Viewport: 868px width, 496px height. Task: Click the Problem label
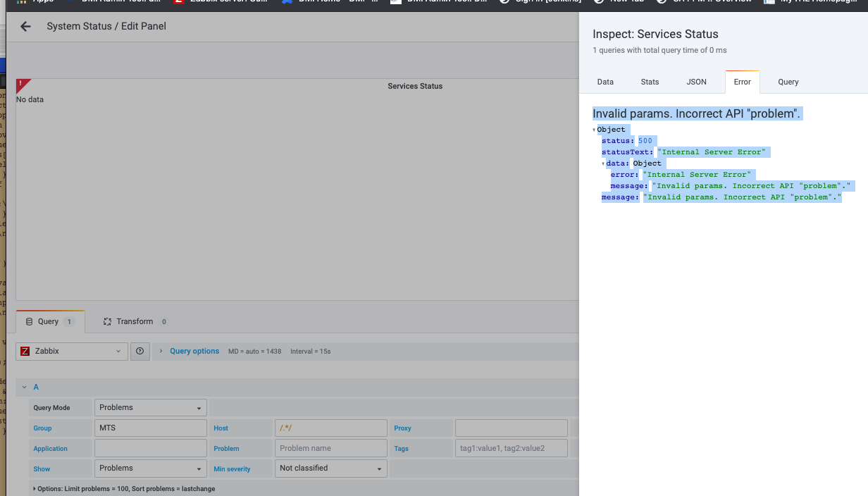point(226,449)
